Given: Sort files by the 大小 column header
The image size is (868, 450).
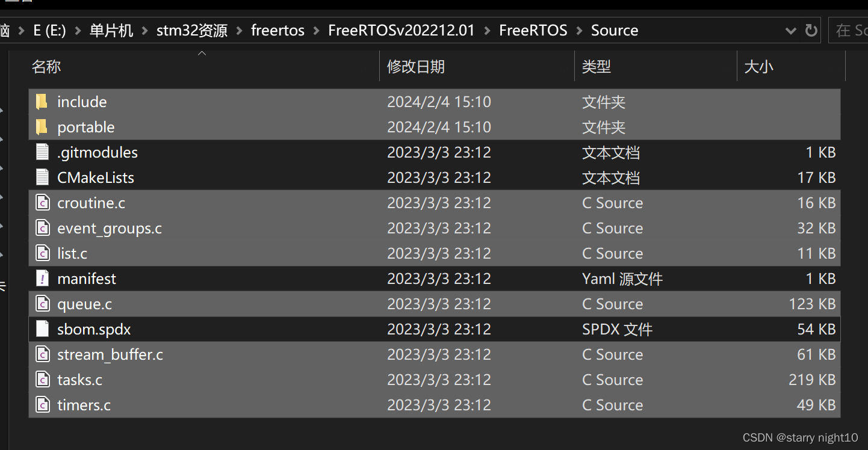Looking at the screenshot, I should click(758, 66).
